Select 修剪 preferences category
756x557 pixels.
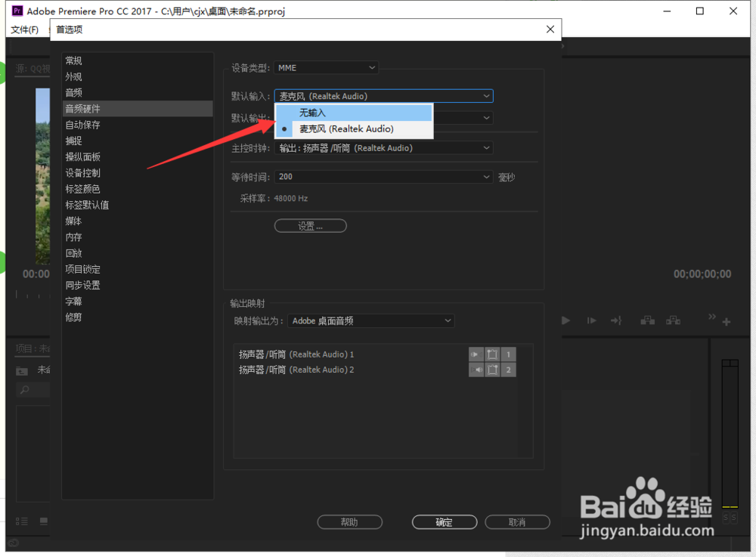point(138,317)
